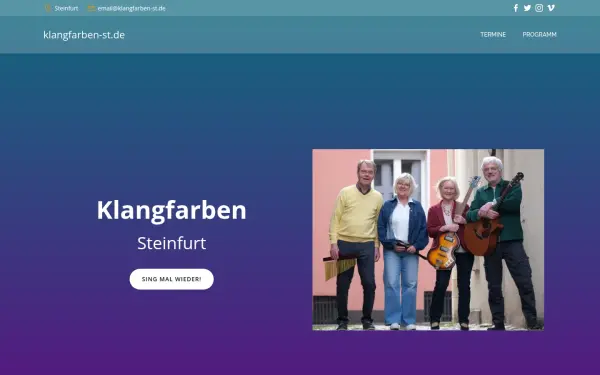Image resolution: width=600 pixels, height=375 pixels.
Task: Click the envelope icon beside the email
Action: 91,8
